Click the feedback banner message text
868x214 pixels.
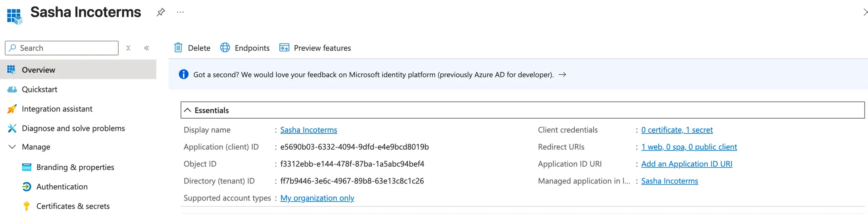373,75
